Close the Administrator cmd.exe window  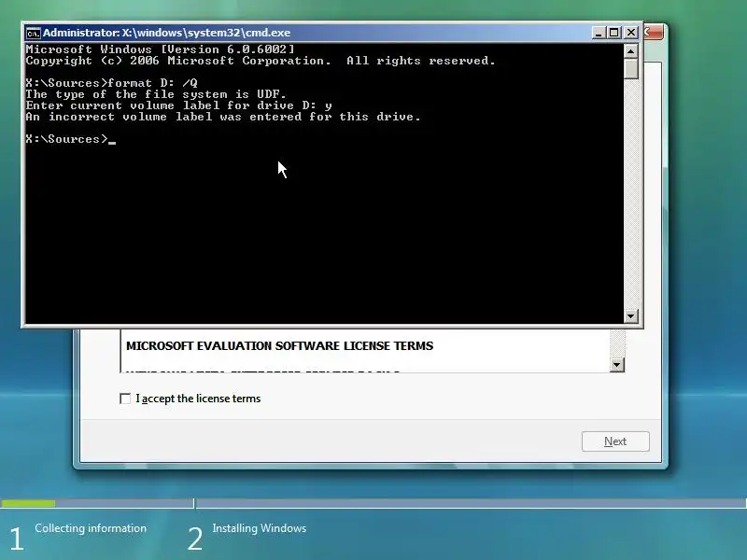[x=631, y=33]
